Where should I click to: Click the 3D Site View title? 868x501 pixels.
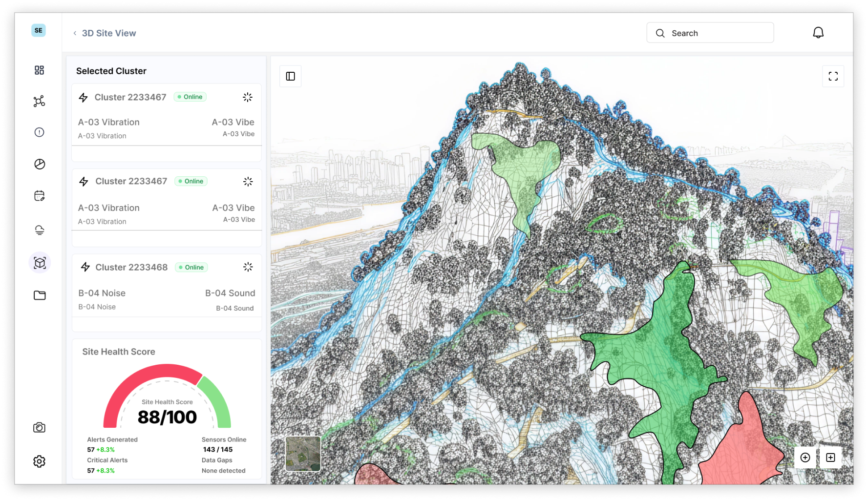pyautogui.click(x=109, y=33)
